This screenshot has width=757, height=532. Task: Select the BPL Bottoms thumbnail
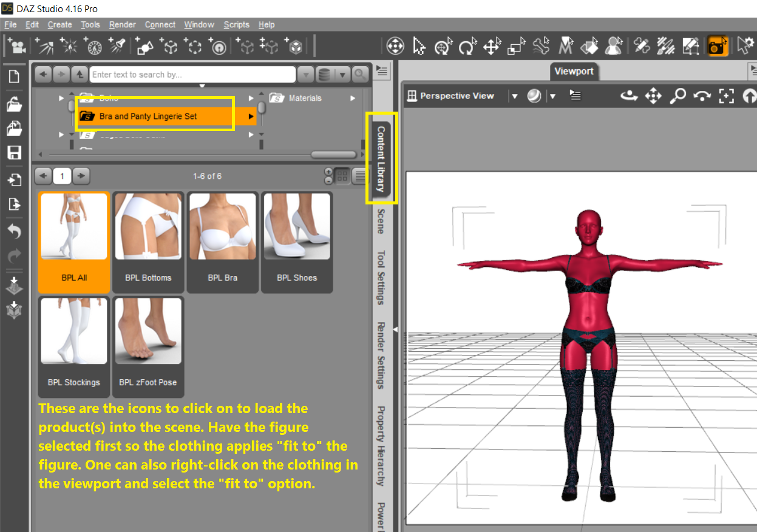coord(149,242)
